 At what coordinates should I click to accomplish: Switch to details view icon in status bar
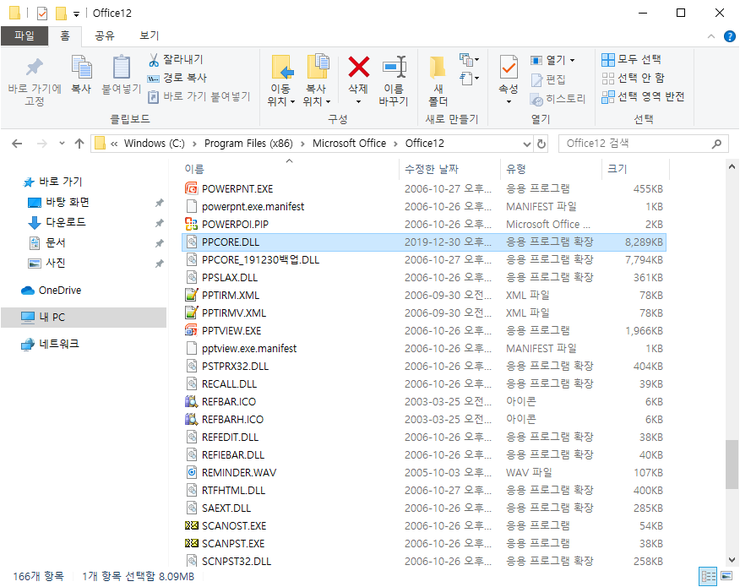tap(708, 576)
